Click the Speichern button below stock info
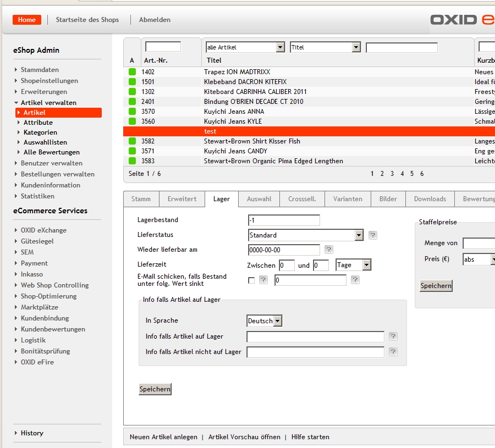The width and height of the screenshot is (495, 448). pos(155,389)
